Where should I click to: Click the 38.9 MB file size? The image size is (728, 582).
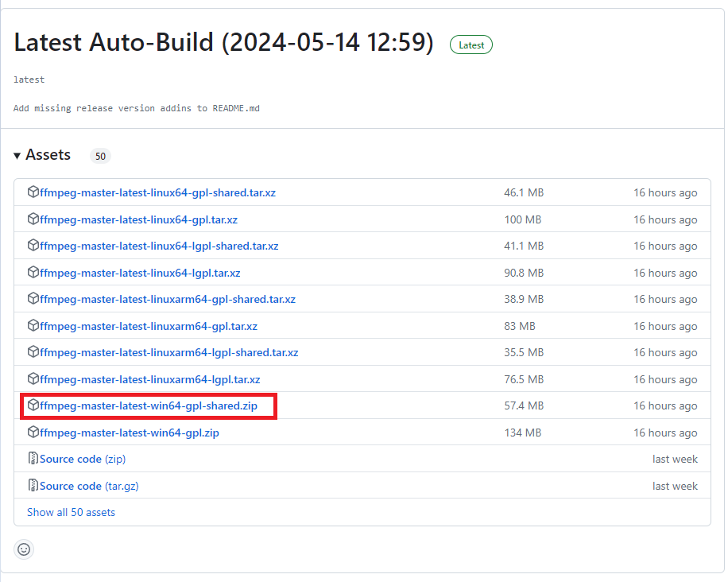tap(524, 300)
